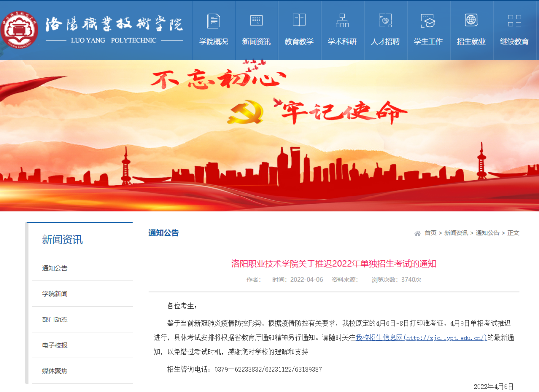The height and width of the screenshot is (392, 539).
Task: Click the college logo emblem
Action: pyautogui.click(x=19, y=30)
